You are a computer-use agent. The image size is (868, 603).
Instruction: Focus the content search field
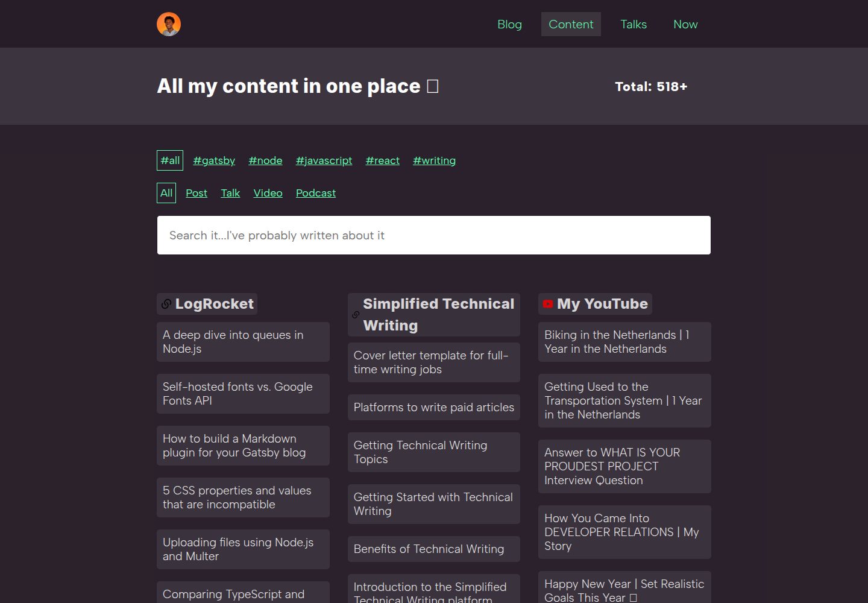tap(434, 235)
